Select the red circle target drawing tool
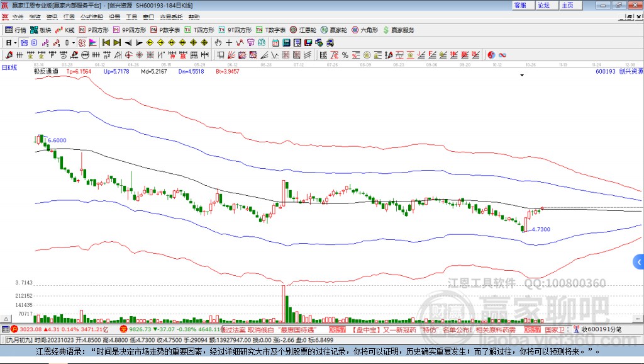644x364 pixels. click(128, 55)
